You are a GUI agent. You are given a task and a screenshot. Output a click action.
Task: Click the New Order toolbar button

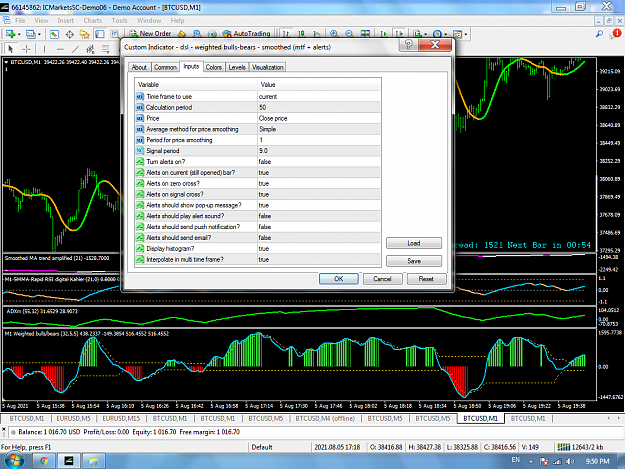150,34
